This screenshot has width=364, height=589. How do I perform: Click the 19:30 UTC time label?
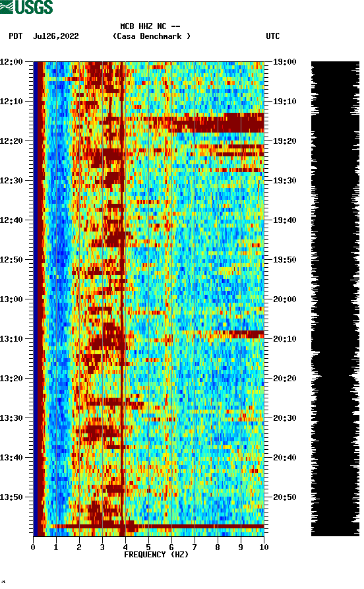285,180
